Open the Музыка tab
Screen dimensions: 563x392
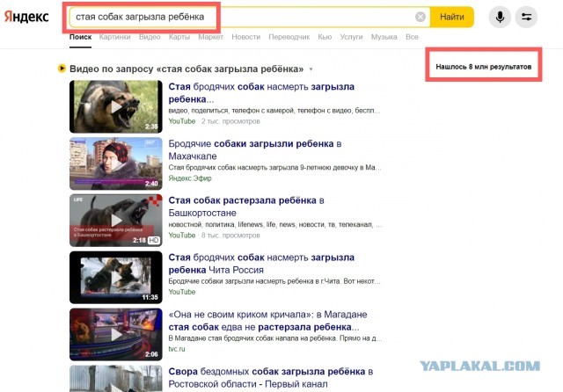(x=384, y=37)
